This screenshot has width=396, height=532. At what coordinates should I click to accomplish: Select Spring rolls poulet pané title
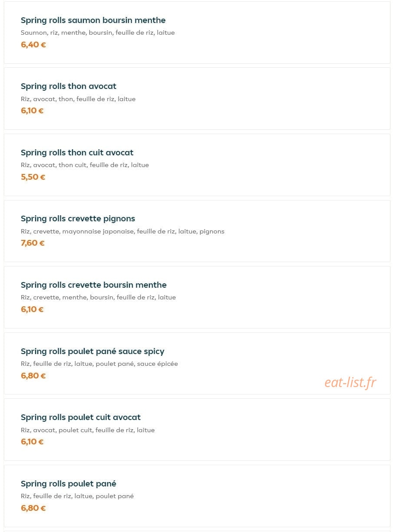click(x=69, y=484)
